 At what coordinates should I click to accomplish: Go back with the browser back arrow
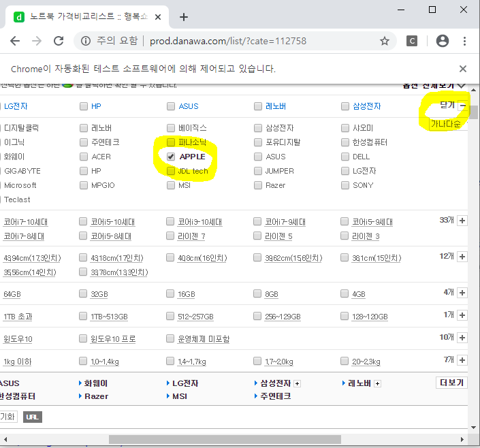coord(15,41)
